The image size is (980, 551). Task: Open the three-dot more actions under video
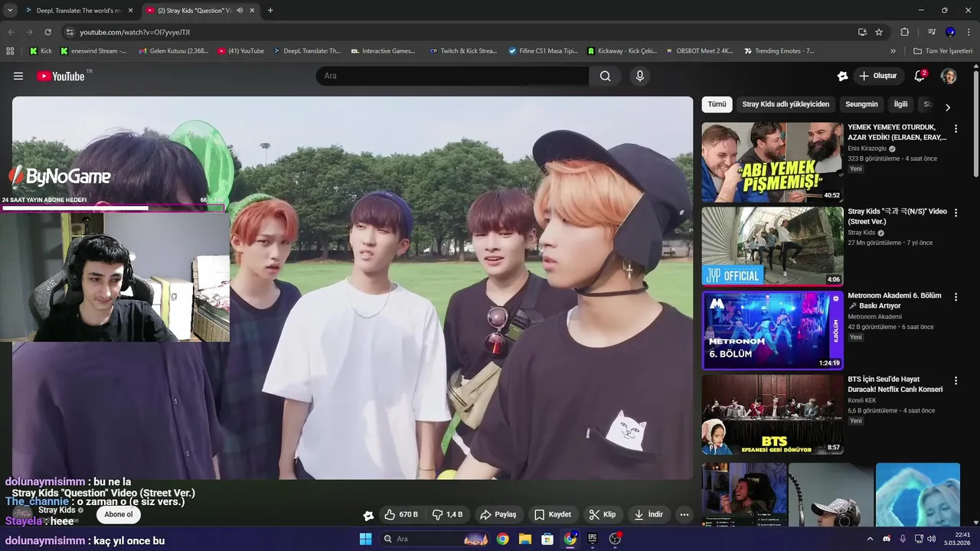pos(684,514)
